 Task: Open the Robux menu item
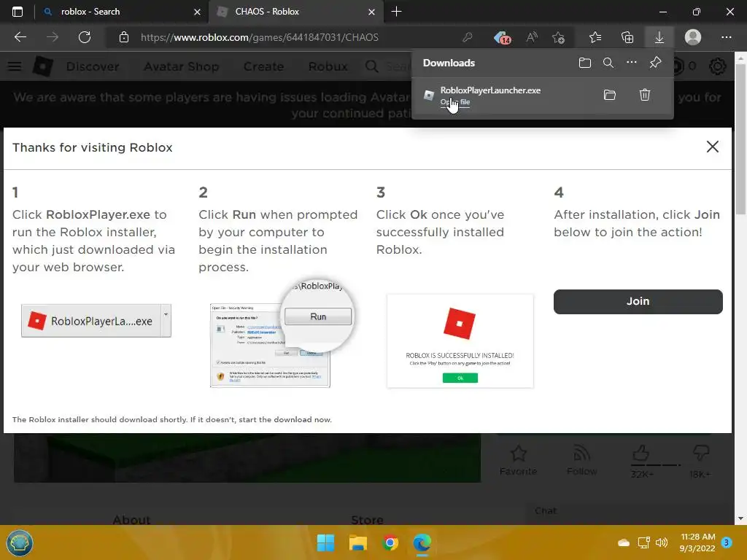point(328,66)
